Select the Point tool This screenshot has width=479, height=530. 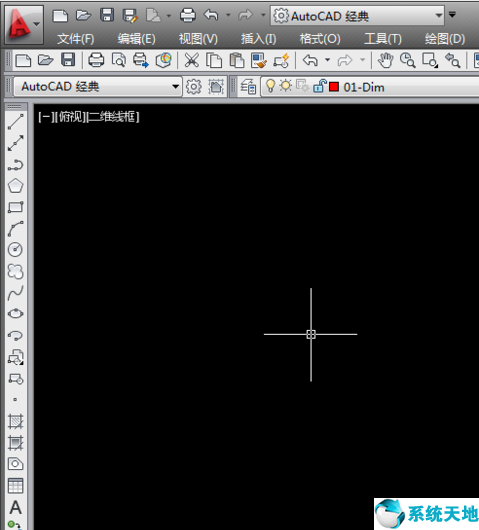(15, 400)
